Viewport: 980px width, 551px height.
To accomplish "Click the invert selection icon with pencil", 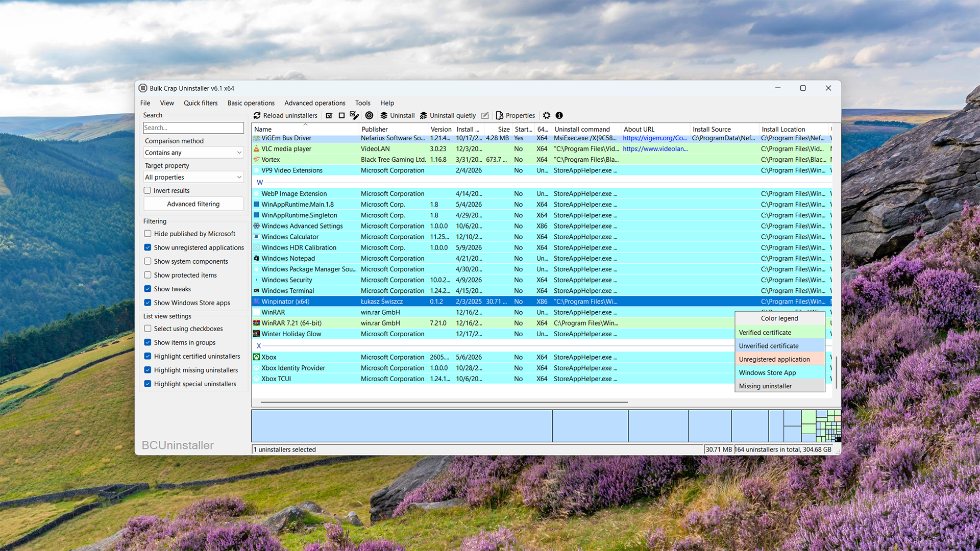I will [354, 115].
